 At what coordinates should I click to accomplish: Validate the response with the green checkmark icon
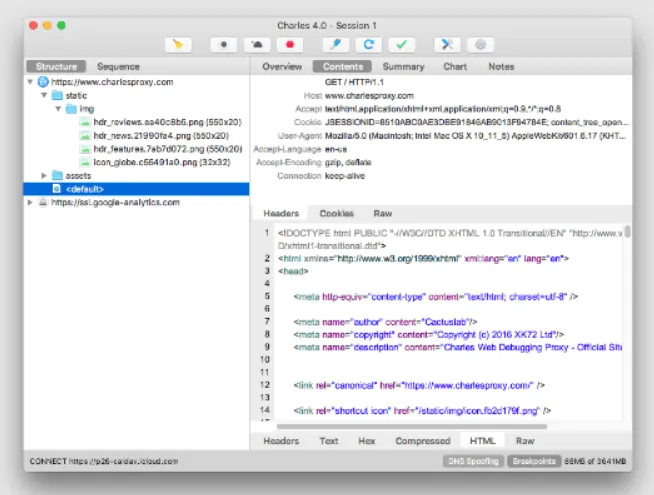pyautogui.click(x=402, y=45)
